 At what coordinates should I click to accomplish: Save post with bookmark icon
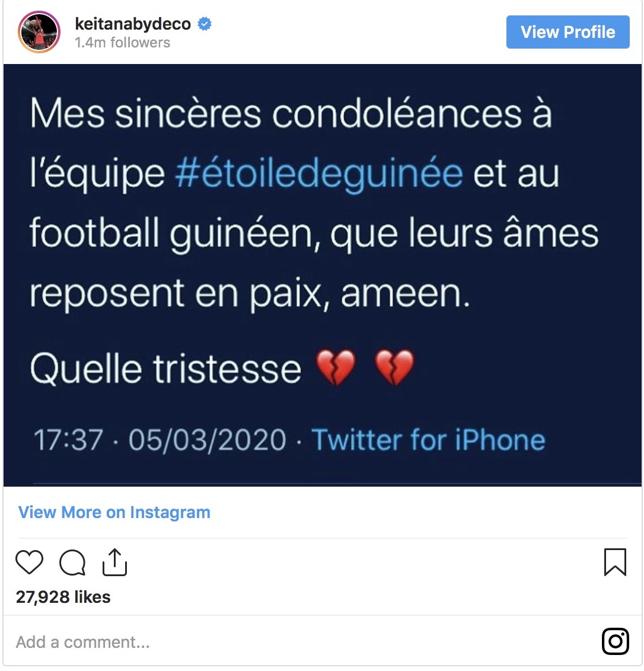tap(616, 562)
